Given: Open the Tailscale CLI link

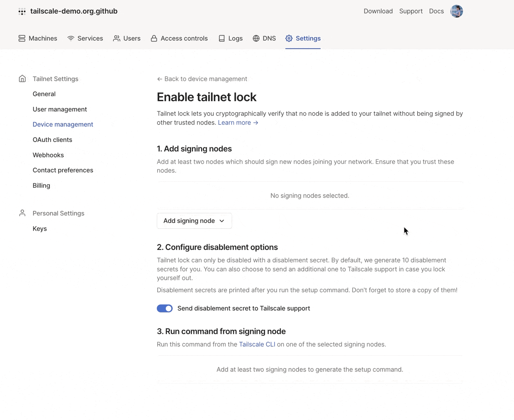Looking at the screenshot, I should click(x=257, y=345).
